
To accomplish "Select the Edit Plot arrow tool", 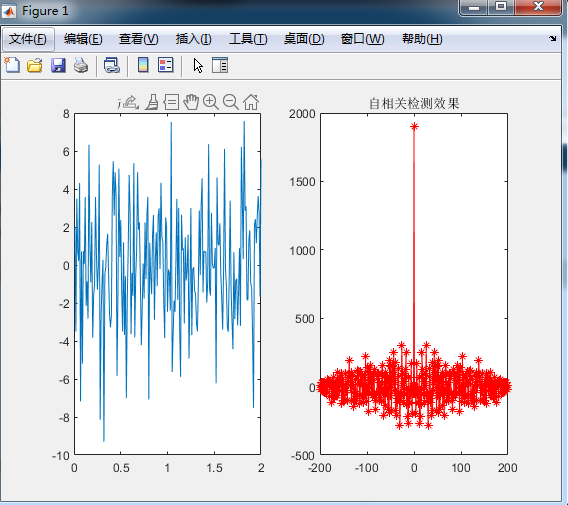I will click(x=198, y=66).
